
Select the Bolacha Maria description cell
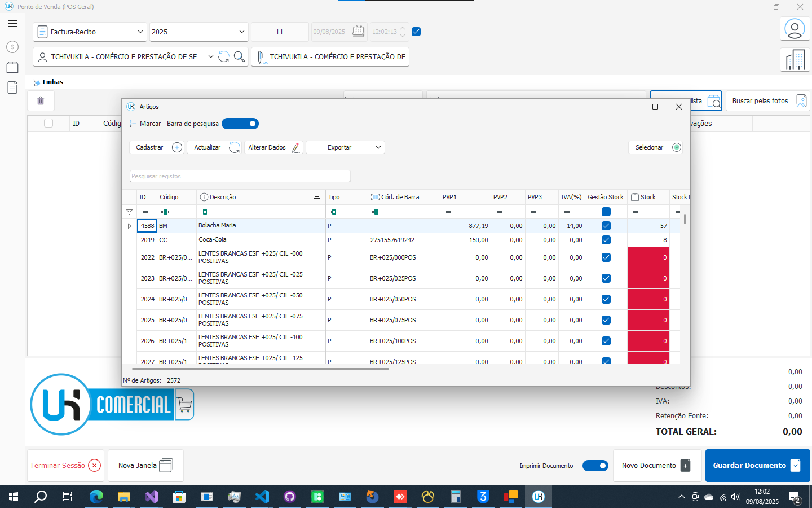click(x=261, y=226)
